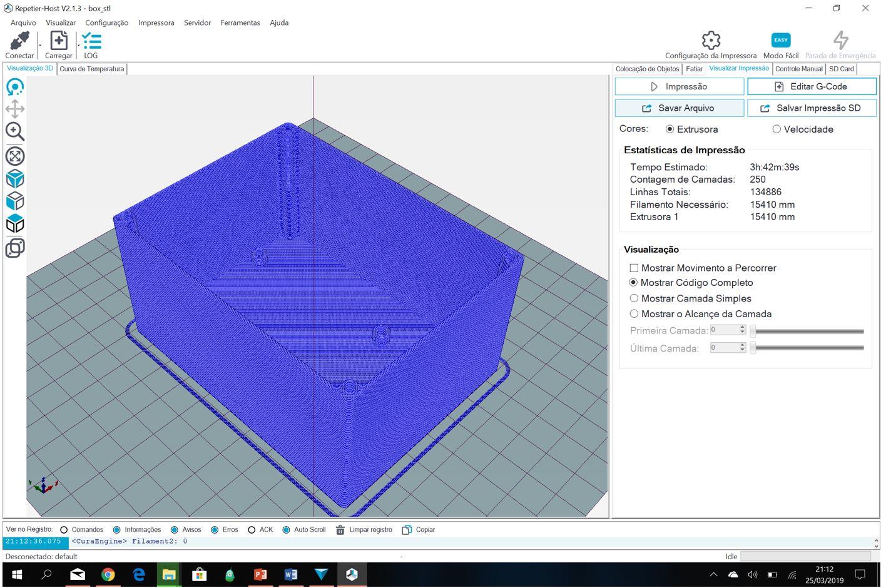
Task: Toggle Avisos log filter
Action: point(175,530)
